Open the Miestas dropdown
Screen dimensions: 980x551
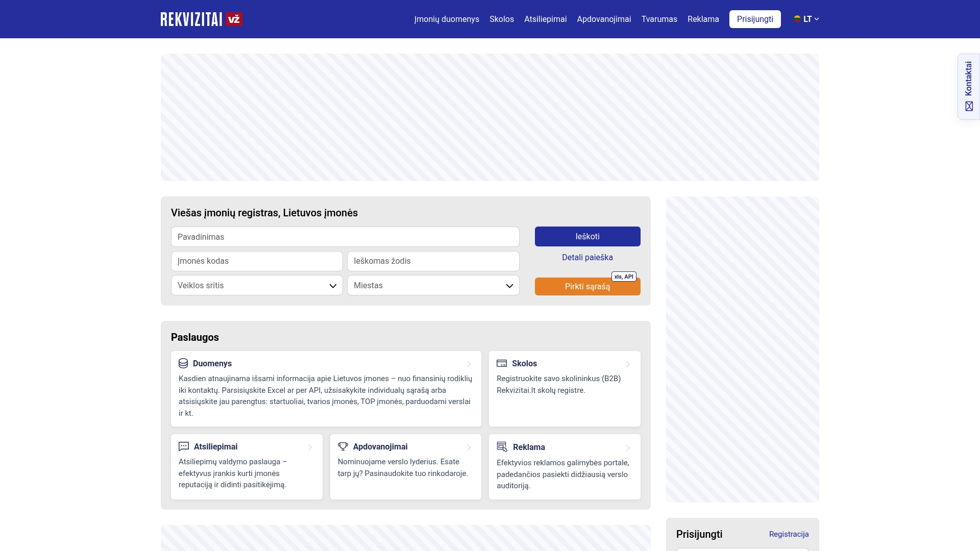click(433, 285)
